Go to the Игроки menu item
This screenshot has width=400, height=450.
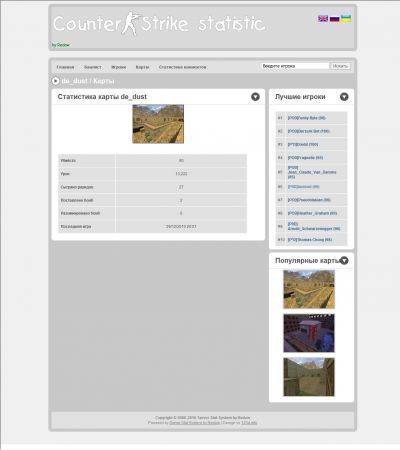coord(119,67)
